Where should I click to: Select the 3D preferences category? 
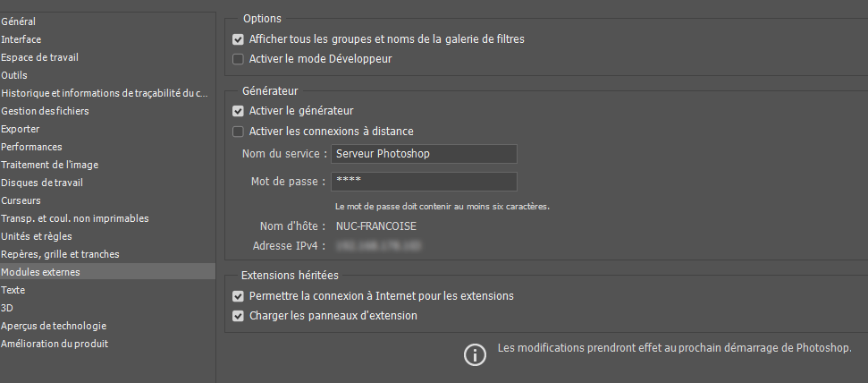pos(7,308)
